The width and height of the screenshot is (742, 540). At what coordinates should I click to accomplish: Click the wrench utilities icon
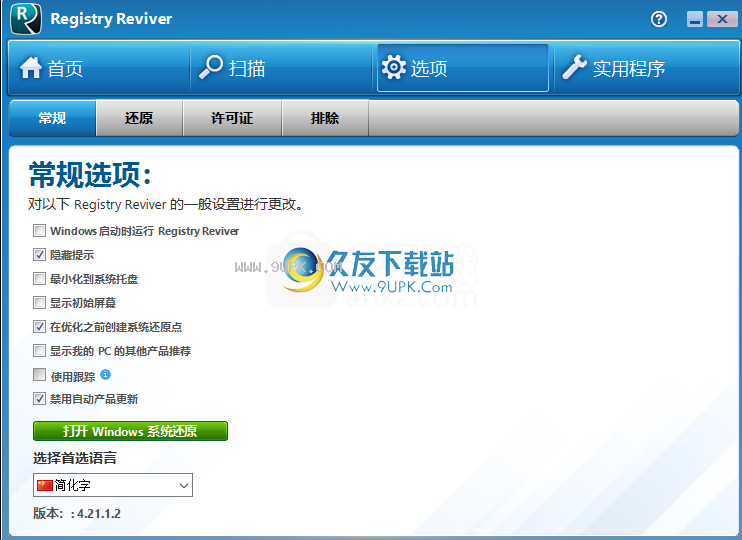(574, 67)
